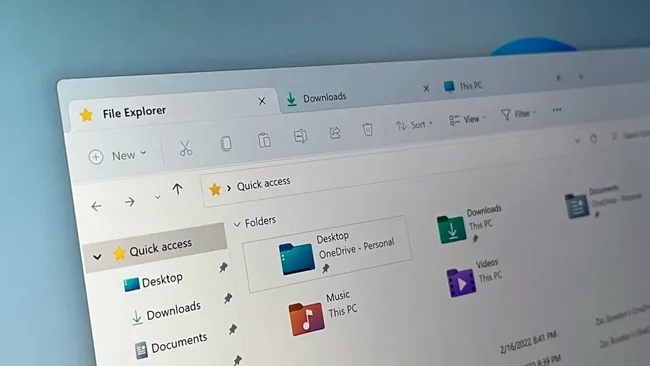Click the Documents folder icon in Folders
The image size is (650, 366).
(x=577, y=206)
